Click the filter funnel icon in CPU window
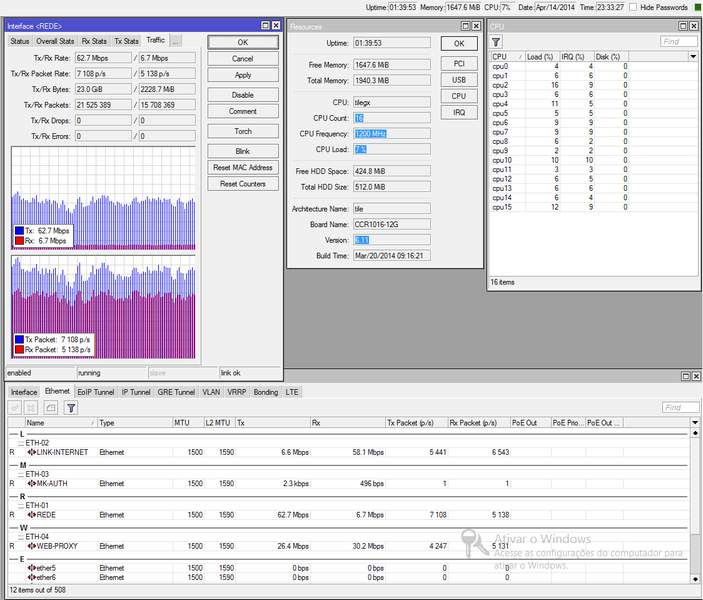This screenshot has width=703, height=600. click(x=496, y=42)
